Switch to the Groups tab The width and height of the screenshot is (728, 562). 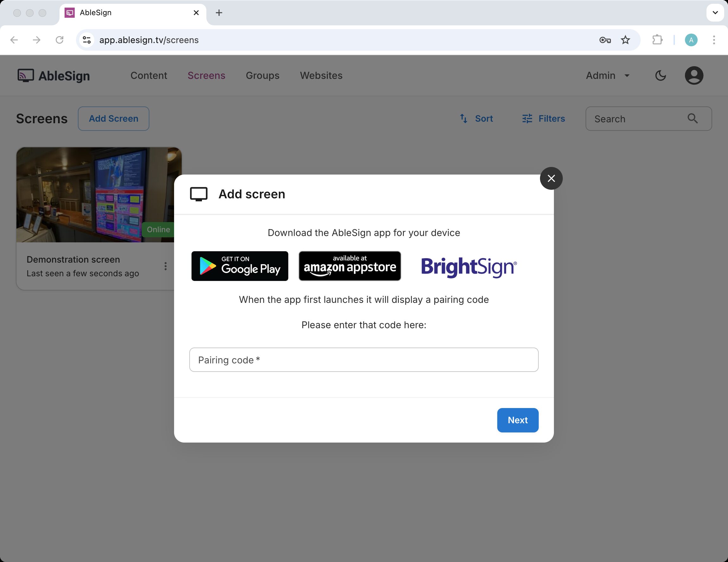[262, 76]
